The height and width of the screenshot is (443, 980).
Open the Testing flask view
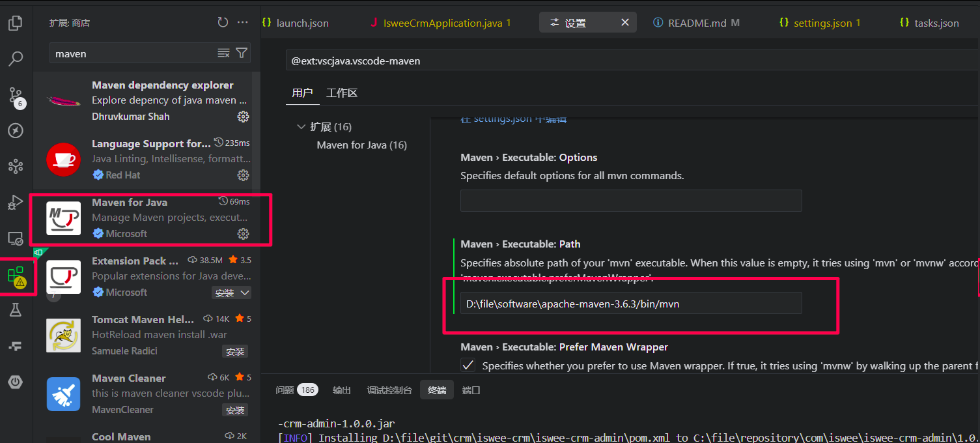pyautogui.click(x=16, y=310)
